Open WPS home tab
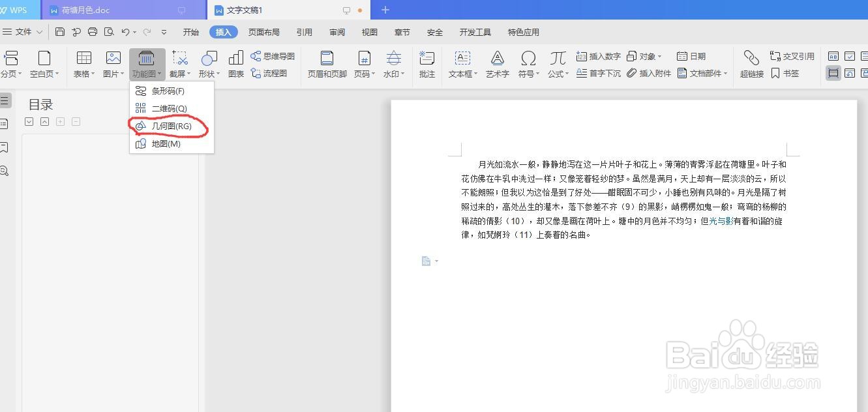Viewport: 868px width, 412px height. click(20, 10)
